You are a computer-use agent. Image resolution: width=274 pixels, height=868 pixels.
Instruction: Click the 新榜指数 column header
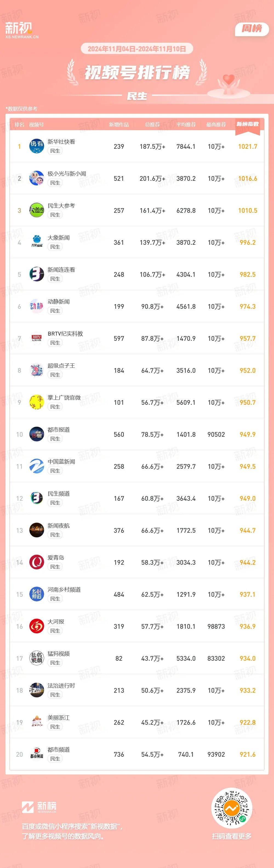click(x=247, y=124)
